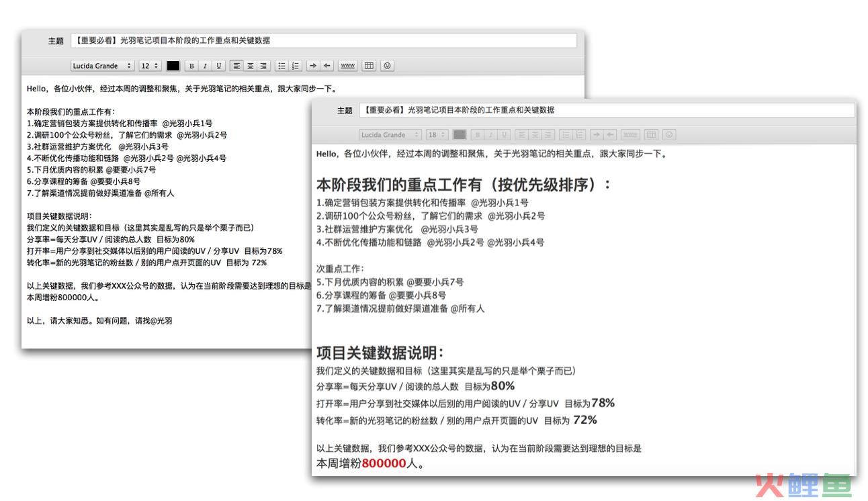Click line 5.下月优质内容的积累 in the back window
This screenshot has width=868, height=501.
(91, 170)
